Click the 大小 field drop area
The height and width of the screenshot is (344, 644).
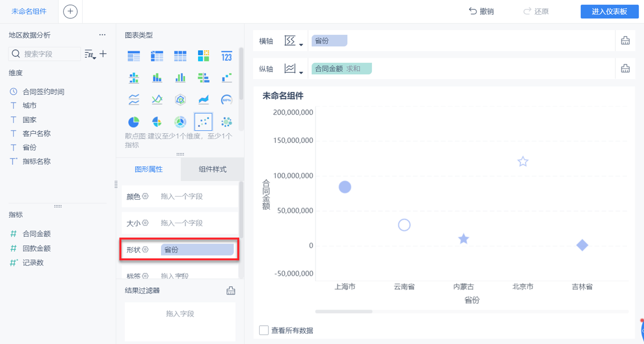(198, 223)
